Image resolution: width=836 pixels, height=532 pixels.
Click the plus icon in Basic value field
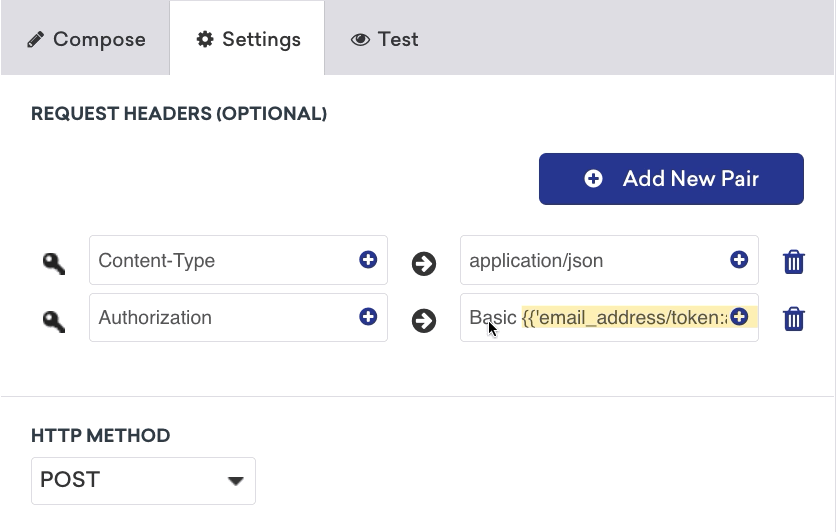click(739, 317)
